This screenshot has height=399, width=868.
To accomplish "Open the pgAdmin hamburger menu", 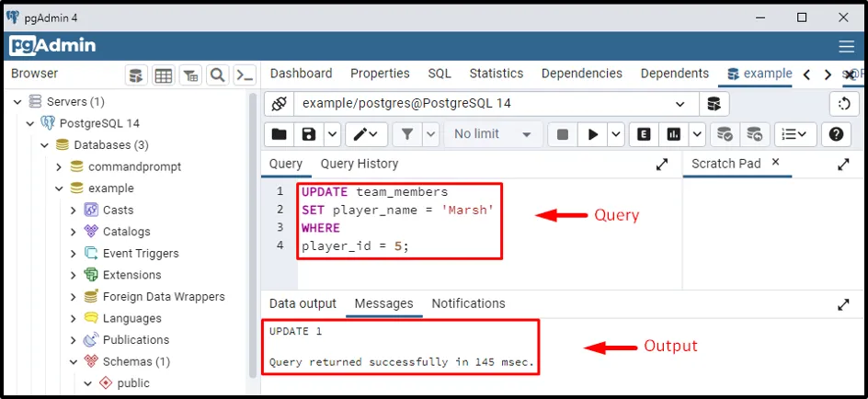I will pos(847,46).
